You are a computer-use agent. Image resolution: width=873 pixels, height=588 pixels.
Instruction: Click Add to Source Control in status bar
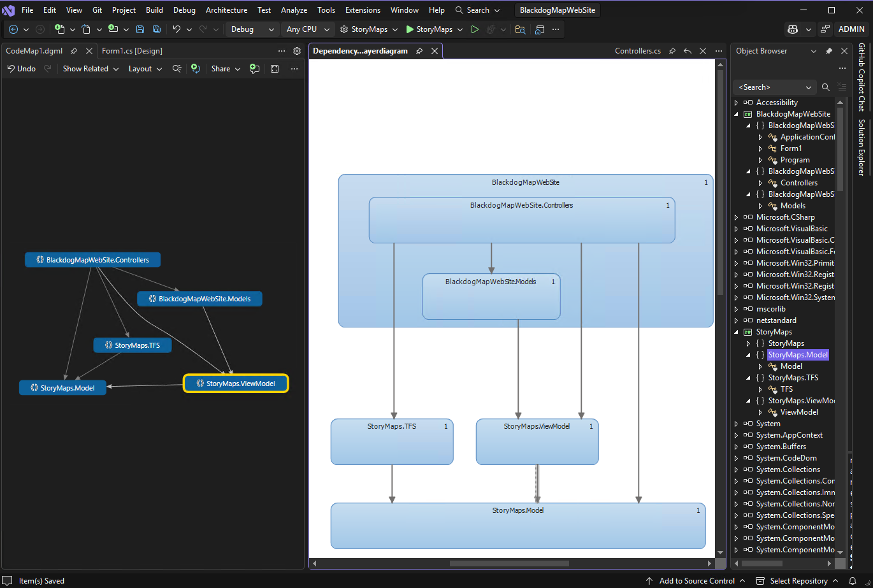tap(696, 580)
